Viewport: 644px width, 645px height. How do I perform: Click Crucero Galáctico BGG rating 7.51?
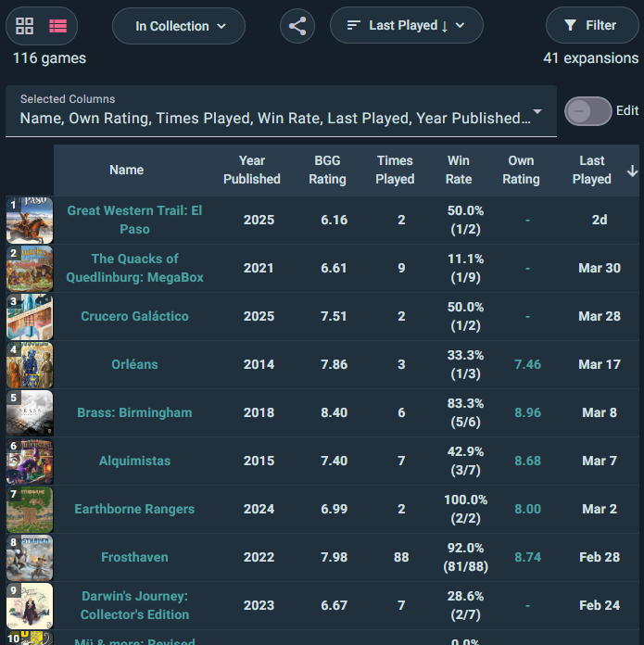[x=334, y=316]
